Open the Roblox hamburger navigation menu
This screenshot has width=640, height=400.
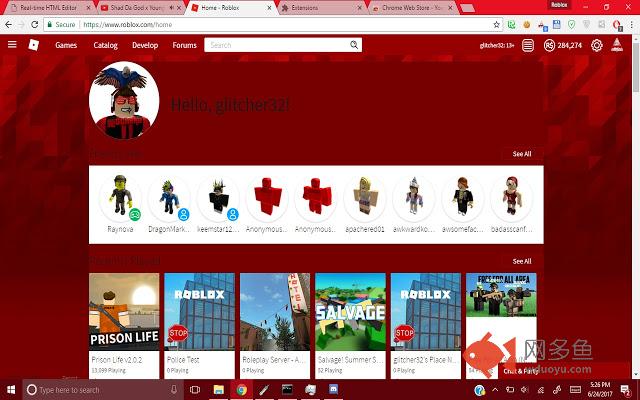click(x=12, y=44)
